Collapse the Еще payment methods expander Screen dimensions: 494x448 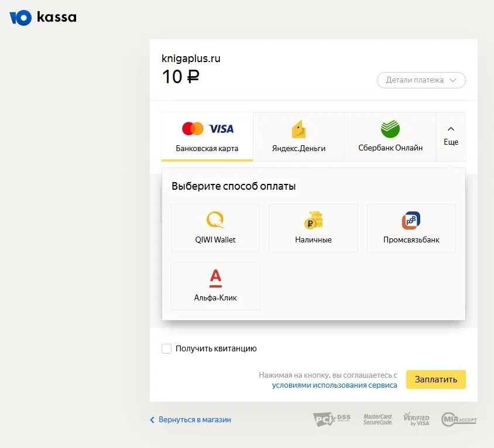(x=451, y=137)
